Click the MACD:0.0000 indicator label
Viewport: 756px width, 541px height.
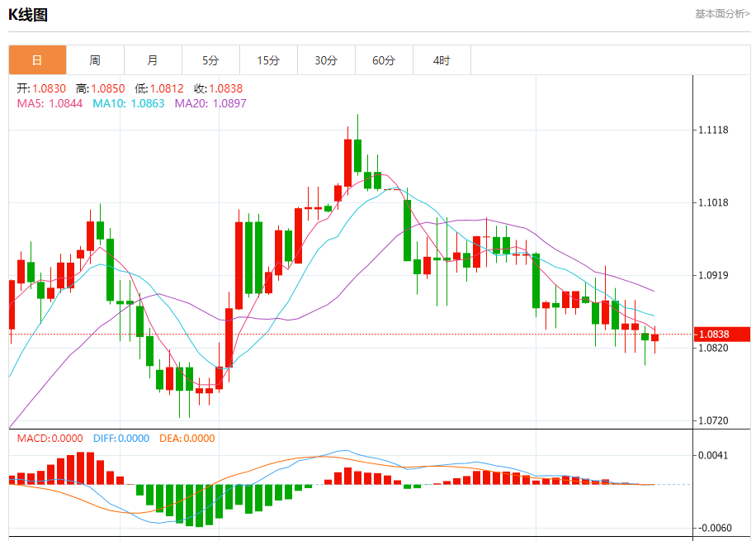(50, 439)
